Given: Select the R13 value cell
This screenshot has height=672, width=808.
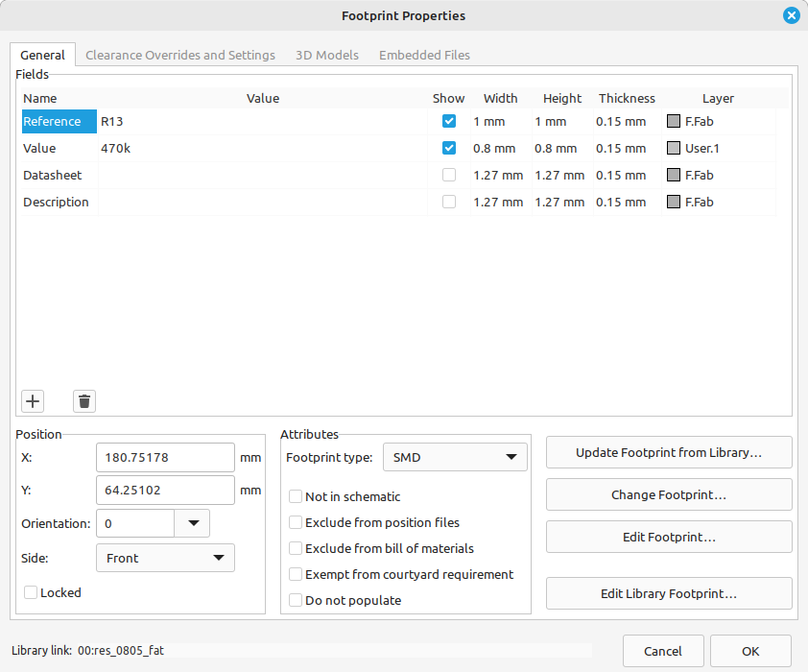Looking at the screenshot, I should click(x=263, y=121).
